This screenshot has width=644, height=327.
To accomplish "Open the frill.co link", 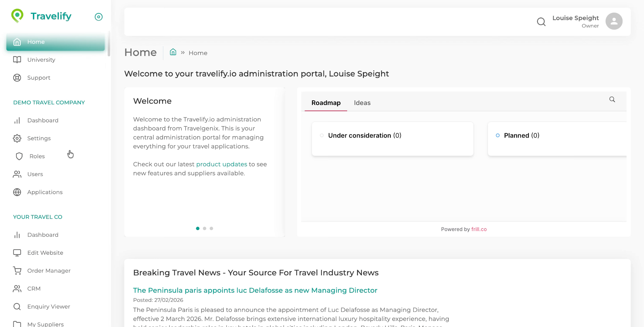I will 479,229.
